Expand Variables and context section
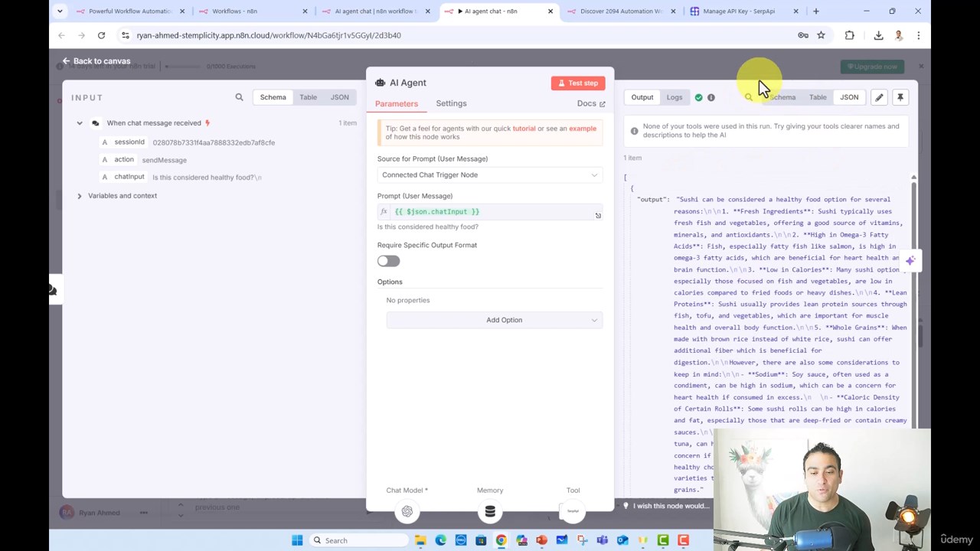Image resolution: width=980 pixels, height=551 pixels. [x=80, y=196]
